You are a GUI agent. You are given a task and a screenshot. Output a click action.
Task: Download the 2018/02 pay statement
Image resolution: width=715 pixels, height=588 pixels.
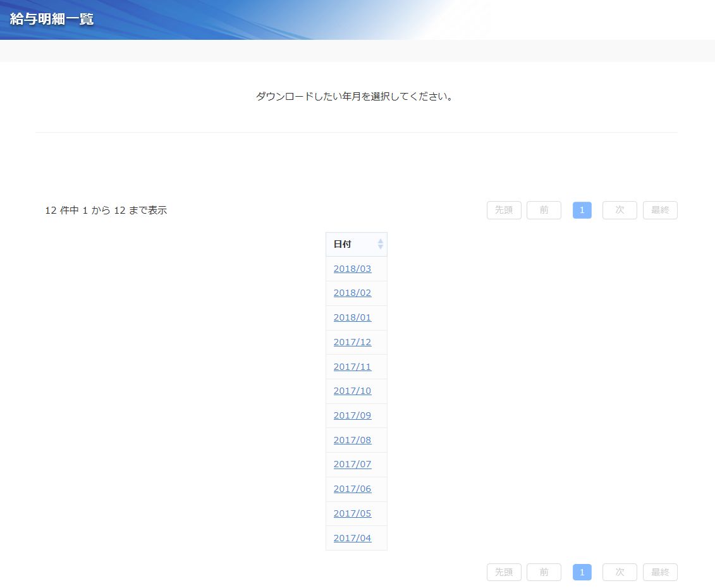(352, 293)
